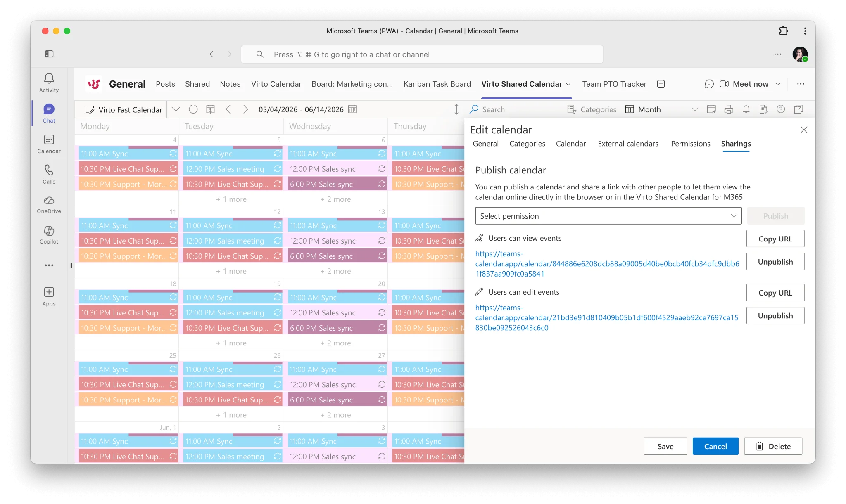Open date picker next to date range
The image size is (846, 504).
click(352, 109)
